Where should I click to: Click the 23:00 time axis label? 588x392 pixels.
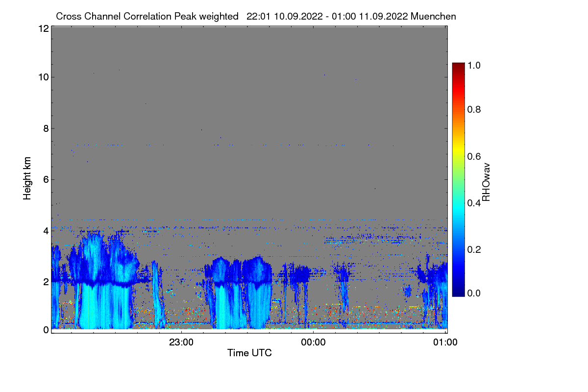tap(181, 343)
